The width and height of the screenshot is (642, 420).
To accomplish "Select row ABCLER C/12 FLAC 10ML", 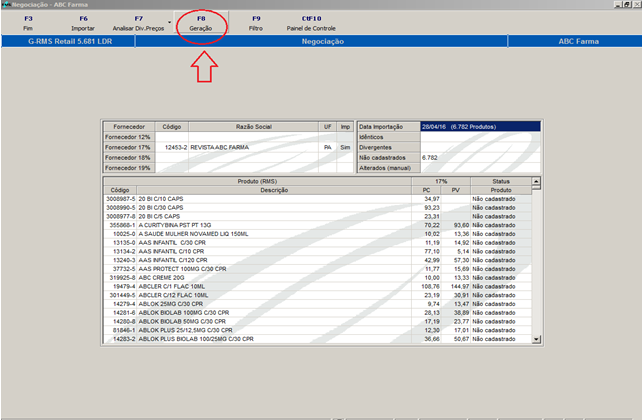I will pos(317,295).
